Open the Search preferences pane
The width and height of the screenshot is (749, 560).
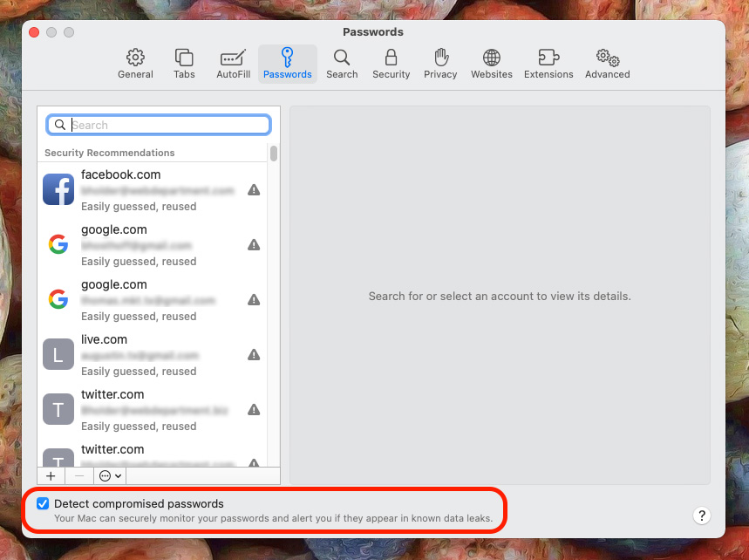pos(342,64)
